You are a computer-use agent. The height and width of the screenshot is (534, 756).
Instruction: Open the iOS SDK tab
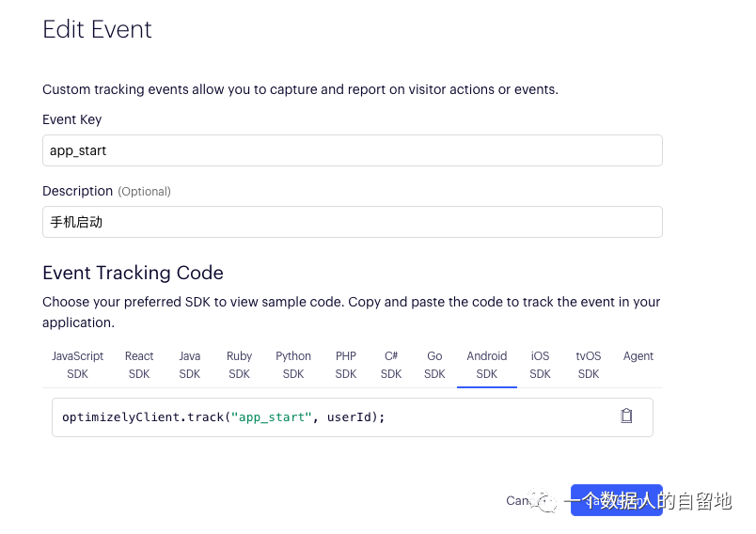(540, 365)
